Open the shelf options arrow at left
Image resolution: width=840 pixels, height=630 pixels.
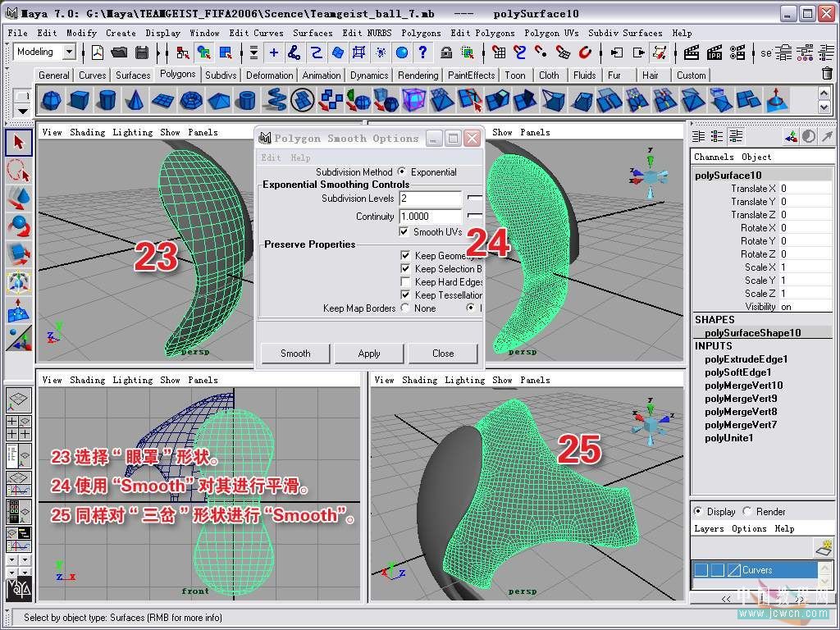click(22, 111)
